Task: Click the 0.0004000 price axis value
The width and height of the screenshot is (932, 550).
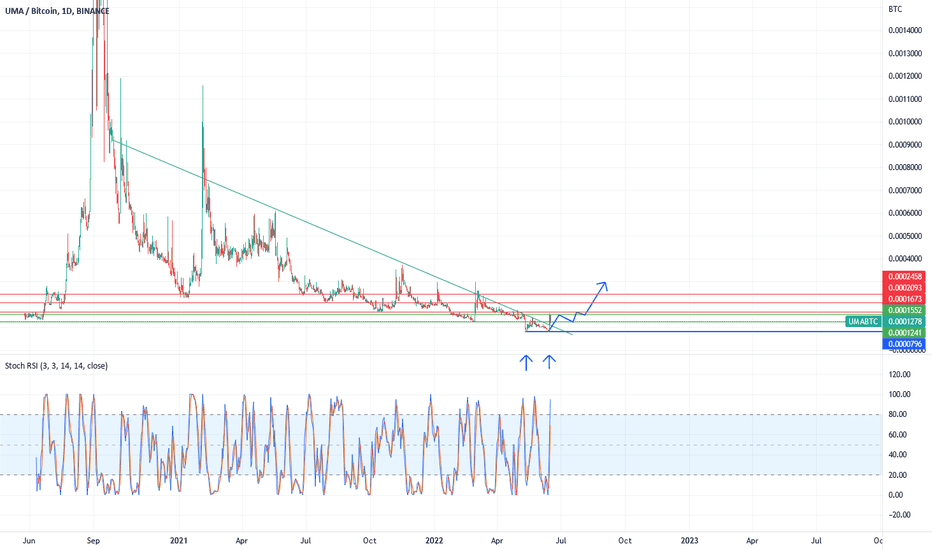Action: coord(905,259)
